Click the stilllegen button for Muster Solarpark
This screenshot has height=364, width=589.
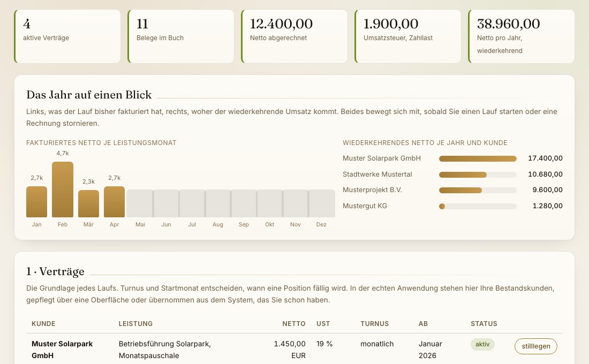535,346
